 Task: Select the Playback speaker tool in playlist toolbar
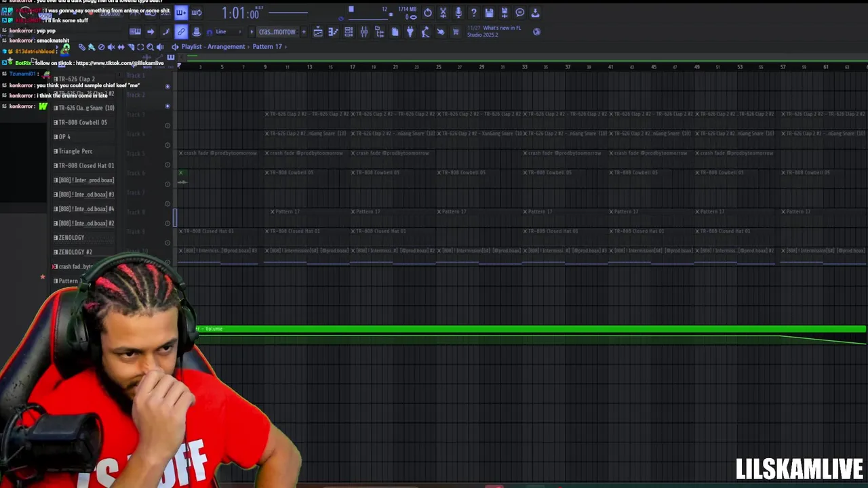pyautogui.click(x=160, y=47)
